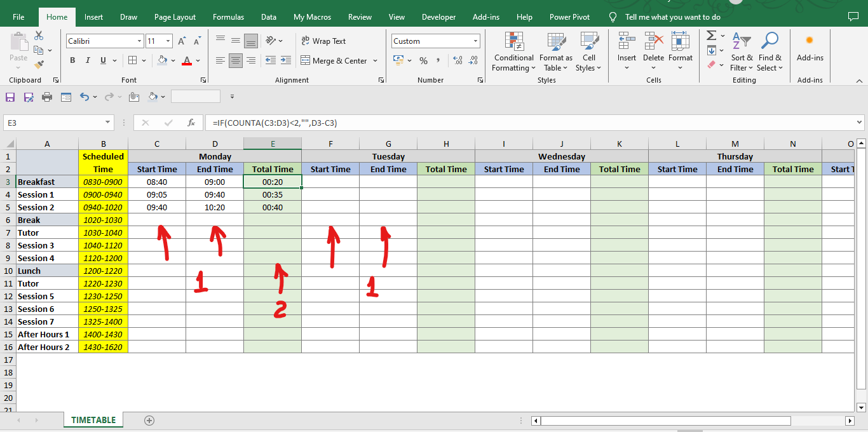Click the Tell me what you want search box
868x432 pixels.
pos(672,17)
